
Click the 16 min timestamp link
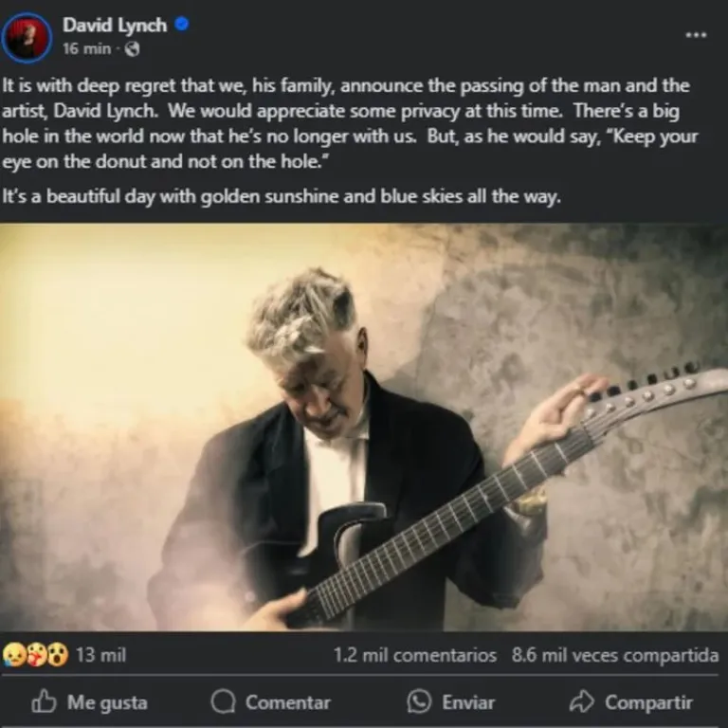(87, 48)
